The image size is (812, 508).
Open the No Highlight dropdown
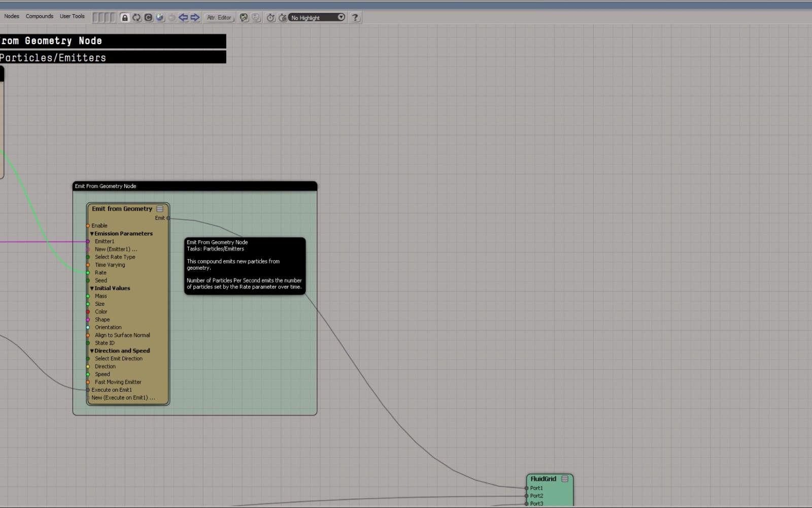coord(317,17)
